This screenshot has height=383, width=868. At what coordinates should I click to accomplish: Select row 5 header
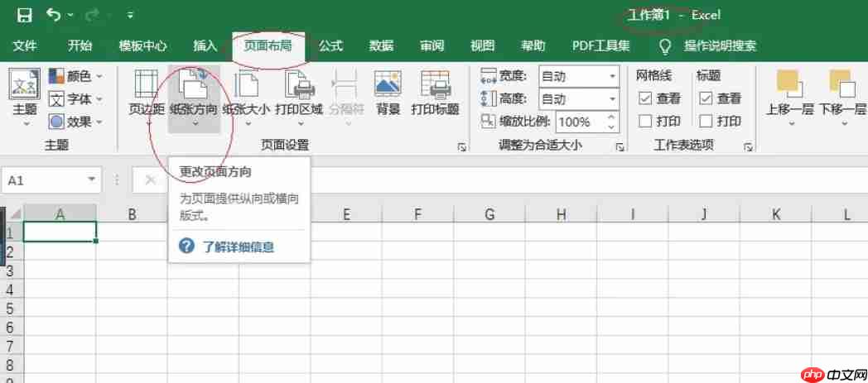pos(11,308)
